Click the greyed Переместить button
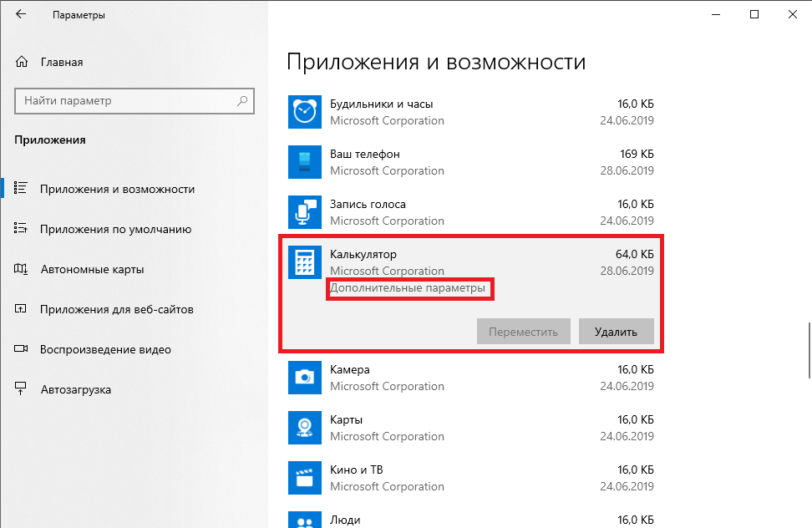 524,332
